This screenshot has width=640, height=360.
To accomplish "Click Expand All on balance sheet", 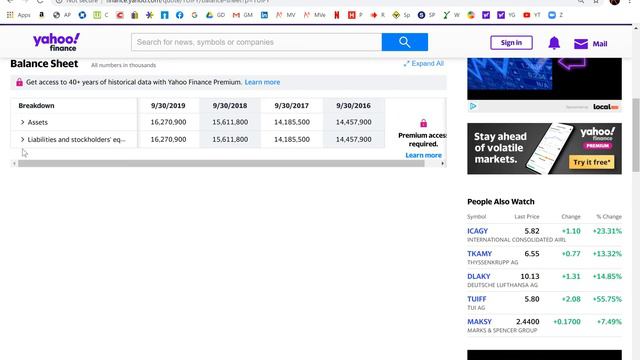I will click(423, 64).
